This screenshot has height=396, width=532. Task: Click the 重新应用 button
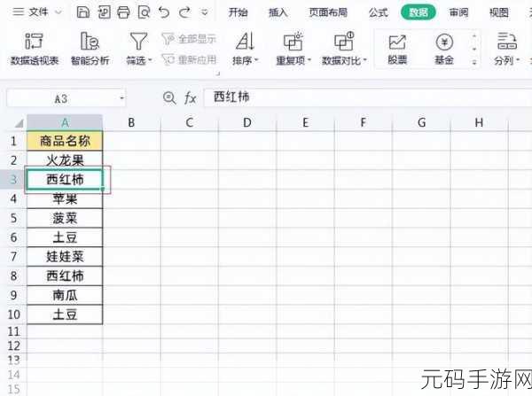pos(189,59)
